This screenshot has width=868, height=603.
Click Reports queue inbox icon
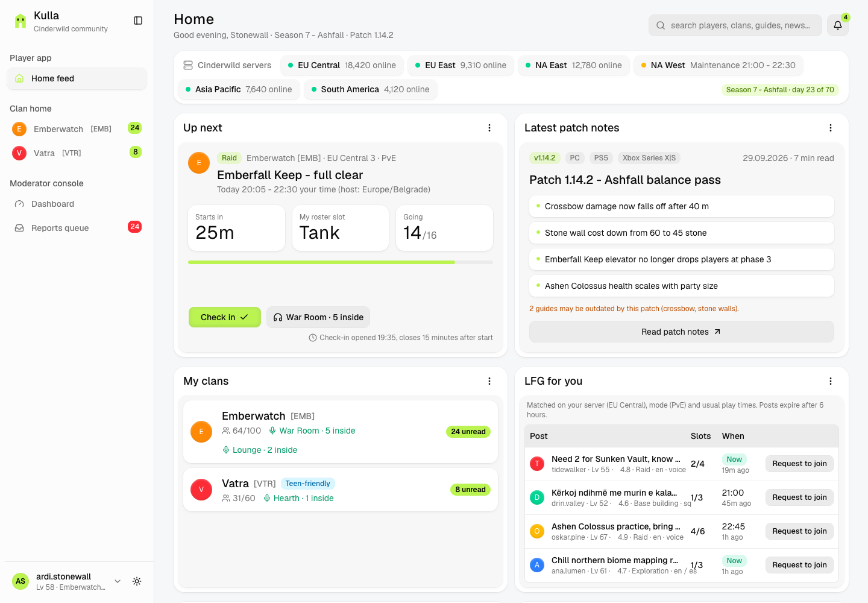pyautogui.click(x=19, y=228)
